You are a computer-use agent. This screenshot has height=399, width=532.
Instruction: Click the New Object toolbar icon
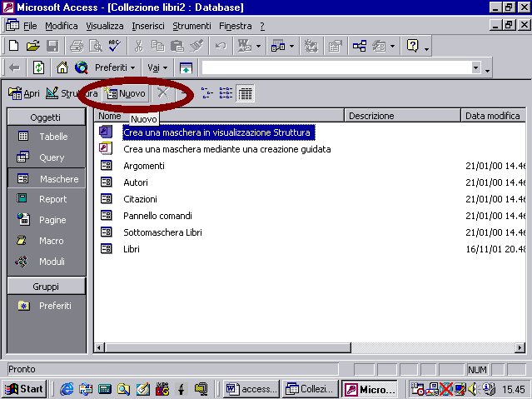coord(379,46)
